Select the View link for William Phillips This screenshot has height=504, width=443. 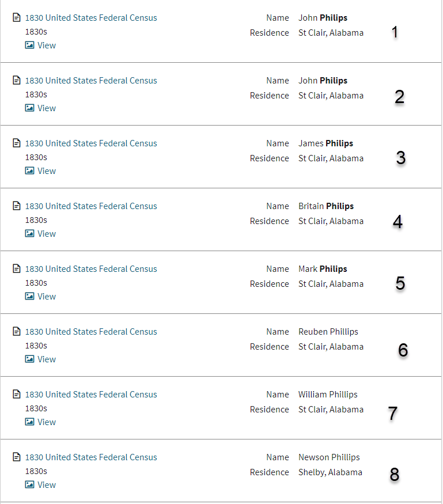point(46,422)
